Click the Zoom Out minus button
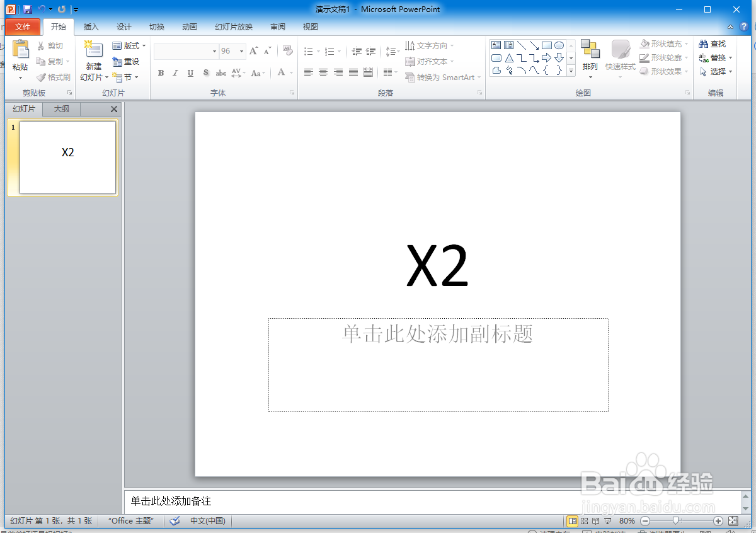Screen dimensions: 756x533 coord(645,521)
